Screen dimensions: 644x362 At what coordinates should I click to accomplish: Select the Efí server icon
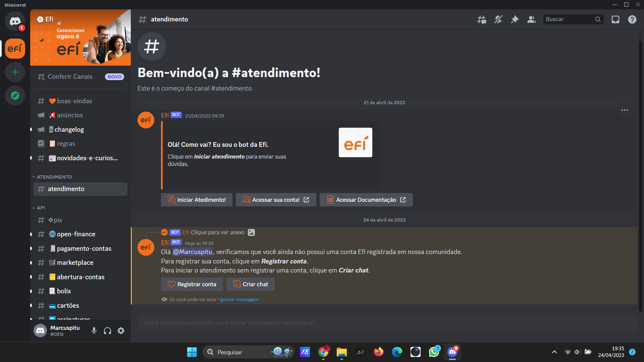[15, 49]
